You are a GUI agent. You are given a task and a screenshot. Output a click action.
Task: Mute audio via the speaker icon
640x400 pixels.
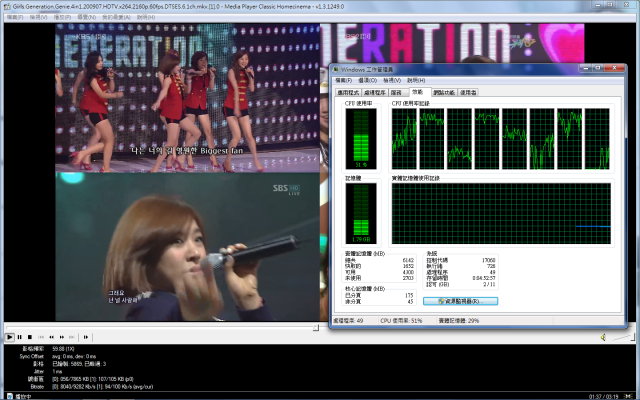pyautogui.click(x=603, y=337)
